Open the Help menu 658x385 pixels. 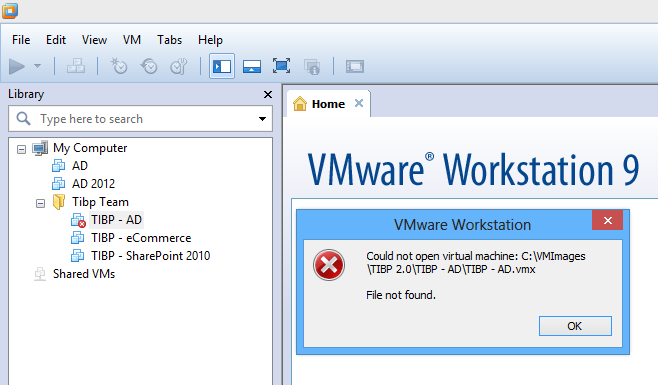click(210, 40)
